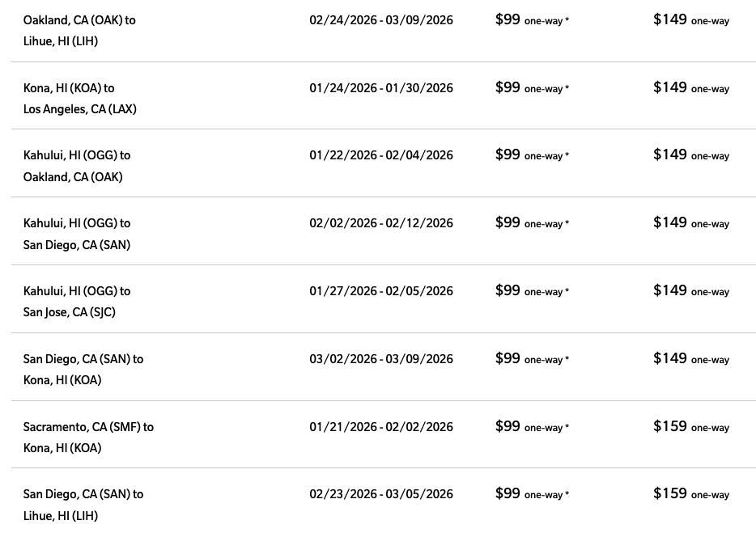This screenshot has height=533, width=756.
Task: Click the 02/24/2026 - 03/09/2026 date range
Action: coord(381,19)
